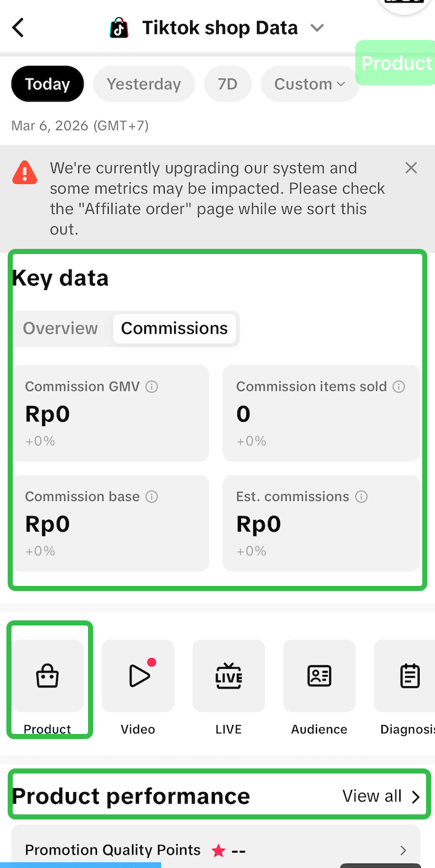The image size is (435, 868).
Task: Click the Commission items sold info icon
Action: point(399,387)
